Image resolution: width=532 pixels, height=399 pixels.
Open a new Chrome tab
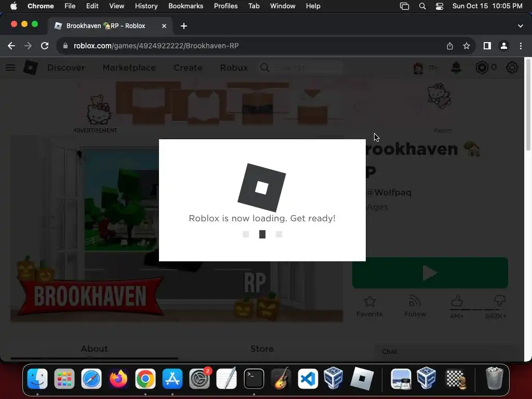click(x=184, y=26)
